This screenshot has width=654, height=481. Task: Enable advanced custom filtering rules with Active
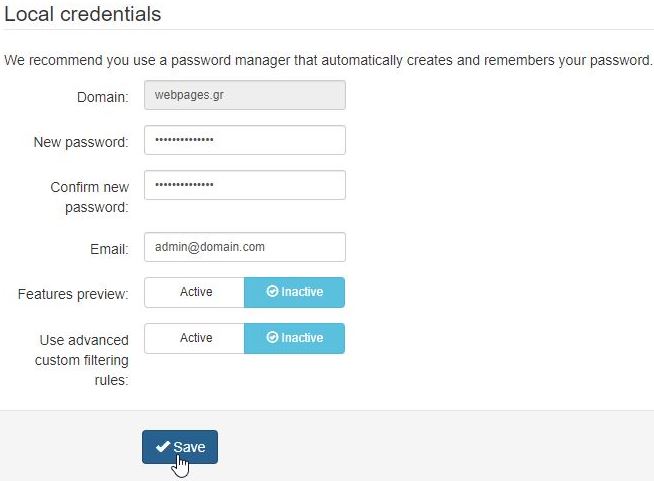195,338
